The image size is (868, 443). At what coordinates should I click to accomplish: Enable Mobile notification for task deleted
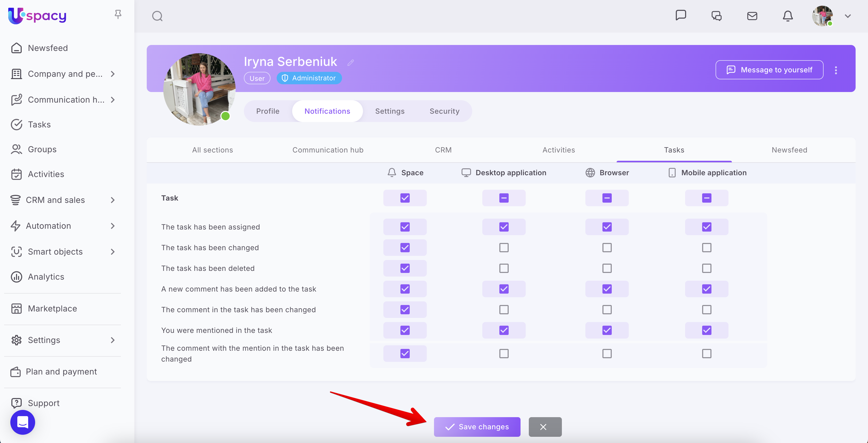(706, 268)
